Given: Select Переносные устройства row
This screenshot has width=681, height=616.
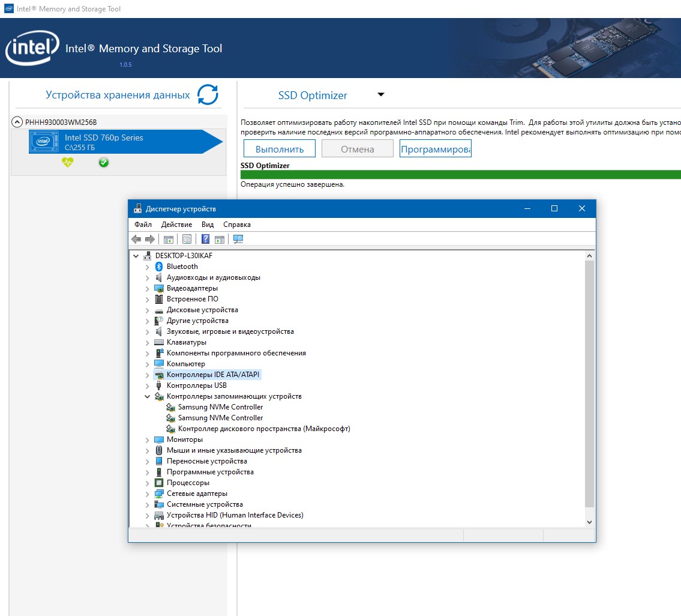Looking at the screenshot, I should (207, 461).
